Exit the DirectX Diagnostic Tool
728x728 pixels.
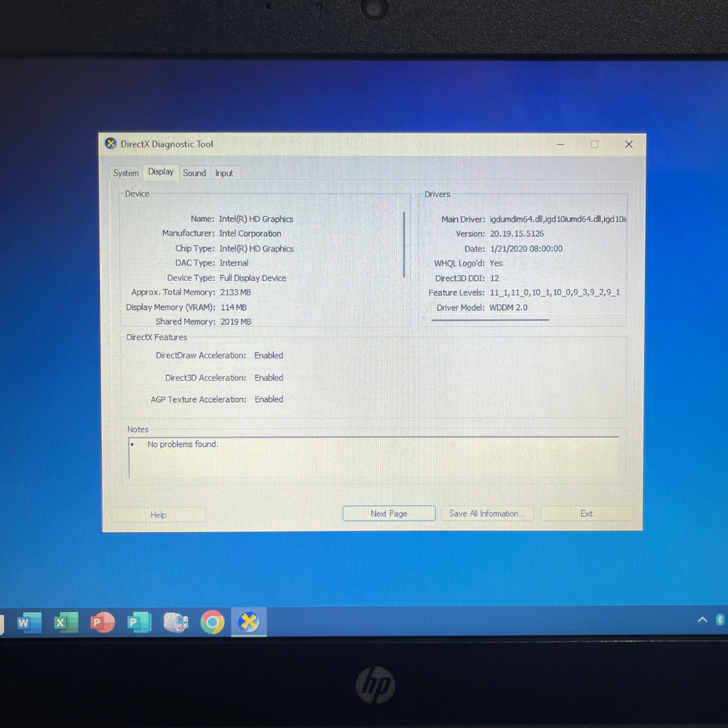[x=587, y=514]
